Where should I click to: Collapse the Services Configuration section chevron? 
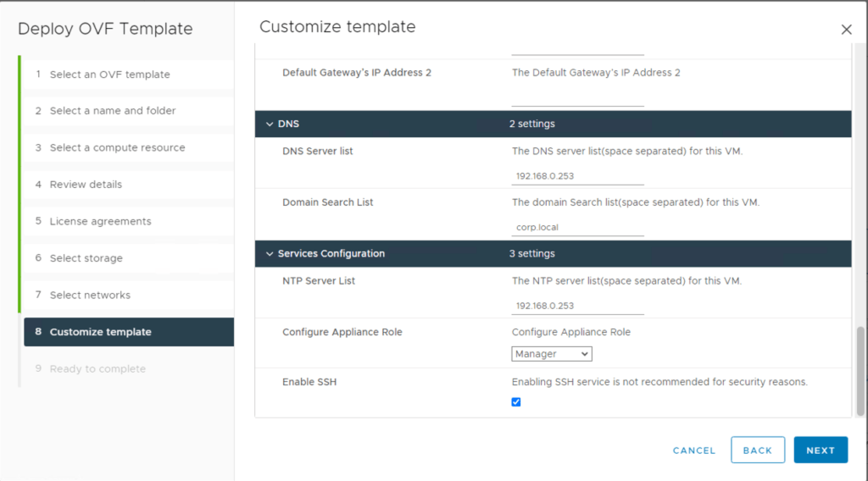tap(270, 254)
